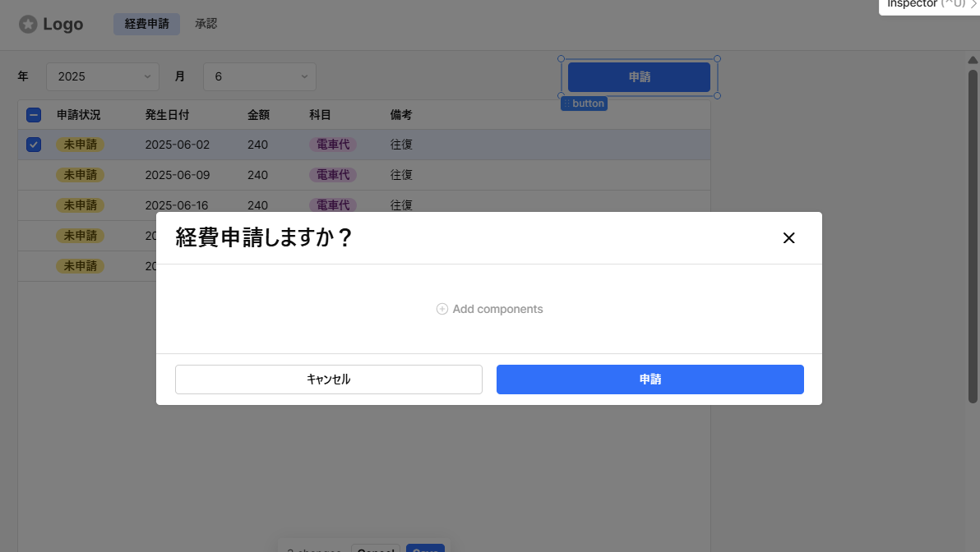The image size is (980, 552).
Task: Click the 発生日付 column header
Action: [167, 115]
